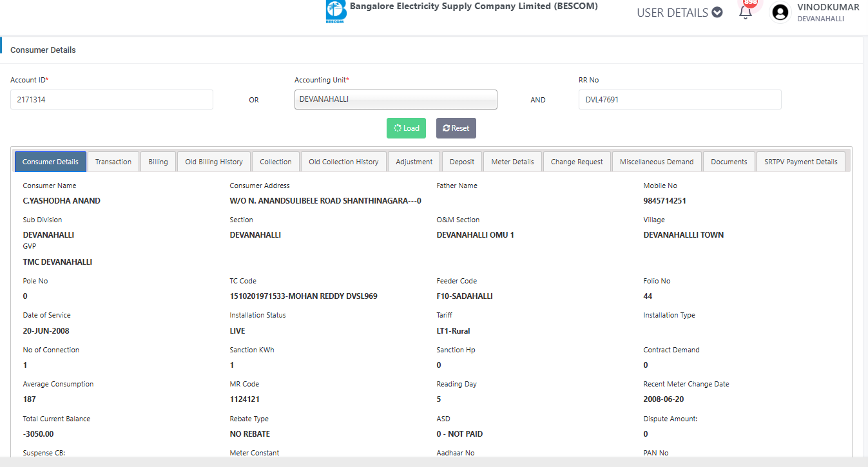Open the Old Collection History tab
The image size is (868, 467).
click(343, 162)
